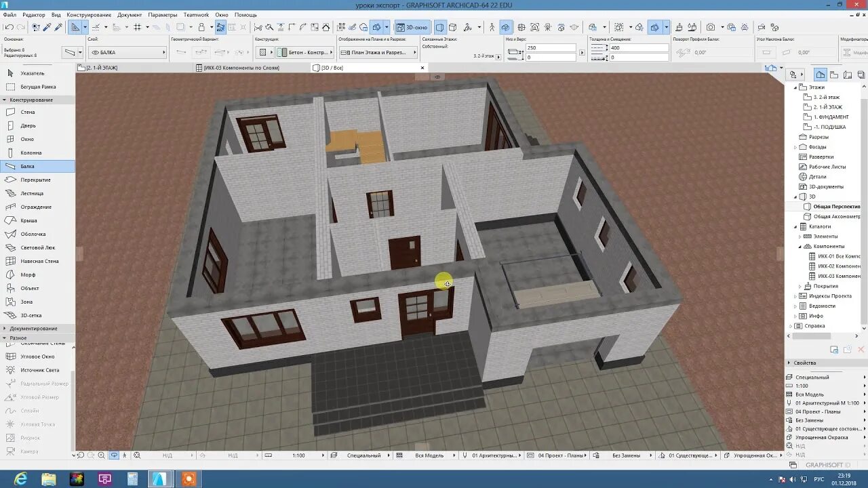Open the Конструирование menu

click(89, 15)
